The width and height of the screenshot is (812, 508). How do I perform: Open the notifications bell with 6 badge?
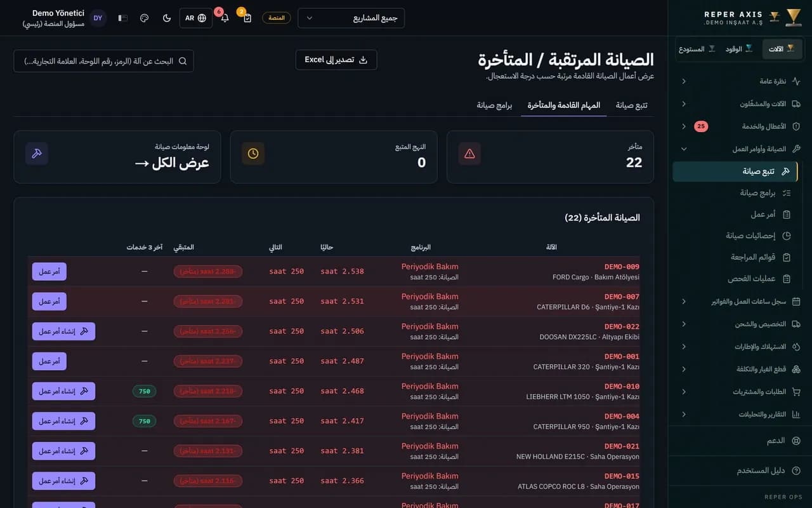tap(225, 18)
